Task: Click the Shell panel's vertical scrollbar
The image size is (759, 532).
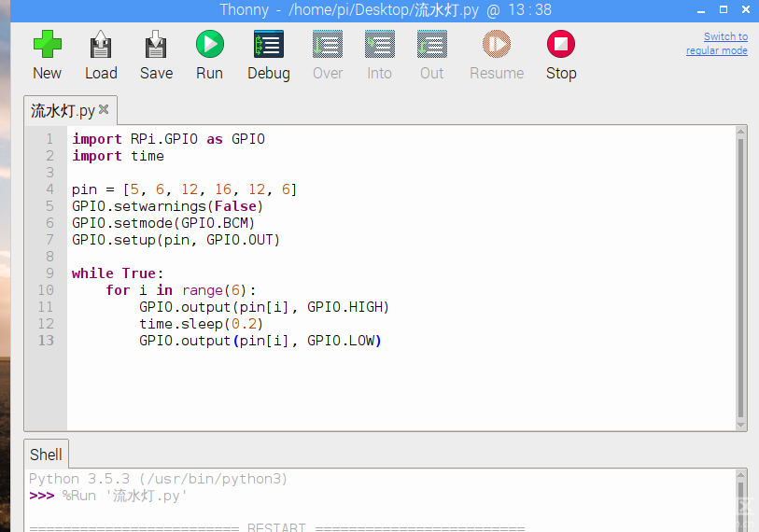Action: tap(743, 499)
